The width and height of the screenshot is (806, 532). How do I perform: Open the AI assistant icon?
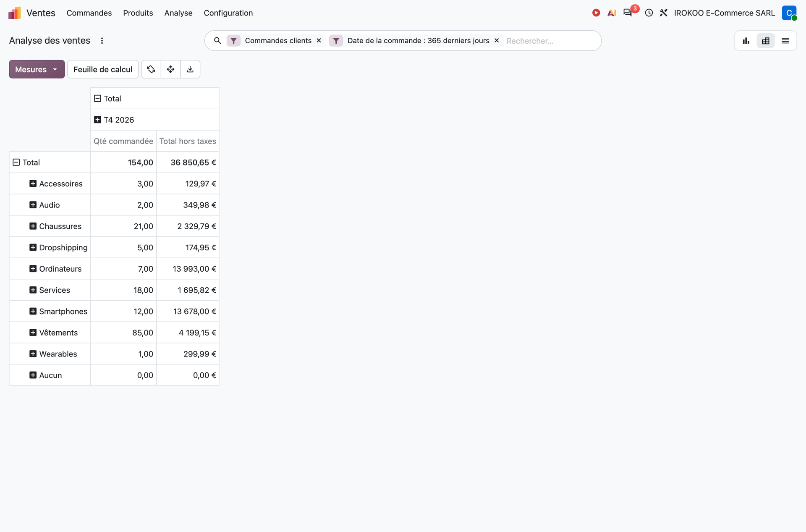coord(612,13)
